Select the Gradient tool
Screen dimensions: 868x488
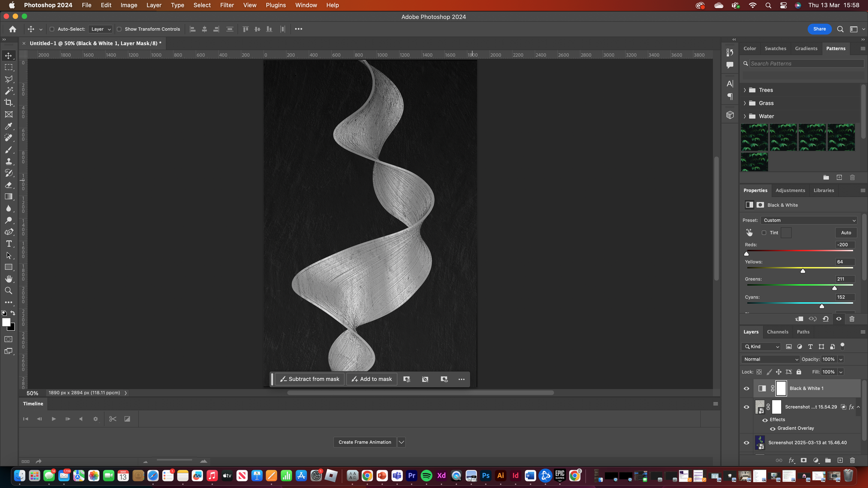tap(9, 197)
